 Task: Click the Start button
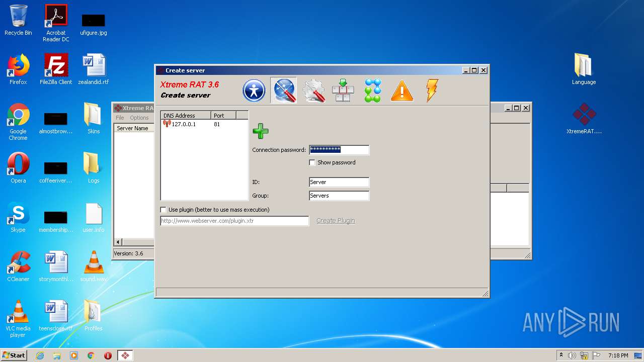(x=14, y=355)
